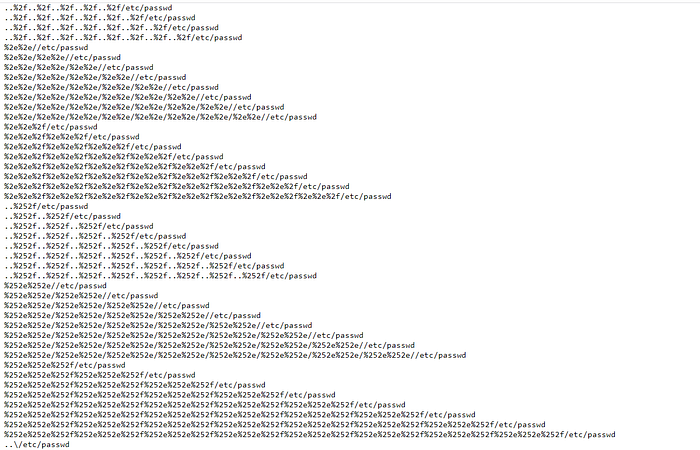Screen dimensions: 700x450
Task: Select the '..%2f' line repeated eight times
Action: click(x=123, y=38)
